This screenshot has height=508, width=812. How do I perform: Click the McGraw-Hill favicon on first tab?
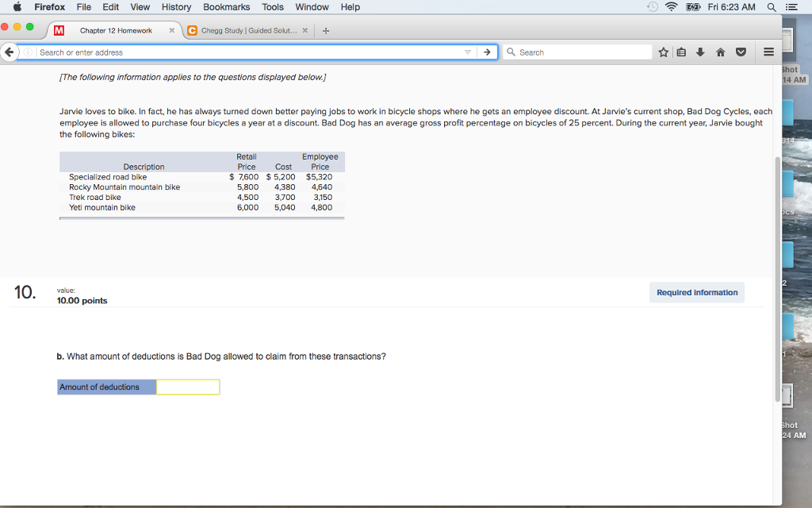(x=59, y=31)
